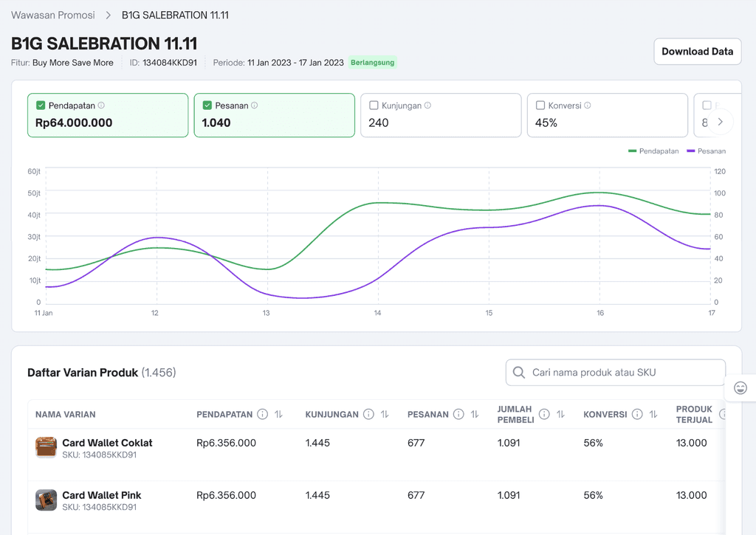Open the smiley feedback icon
The width and height of the screenshot is (756, 535).
[740, 387]
